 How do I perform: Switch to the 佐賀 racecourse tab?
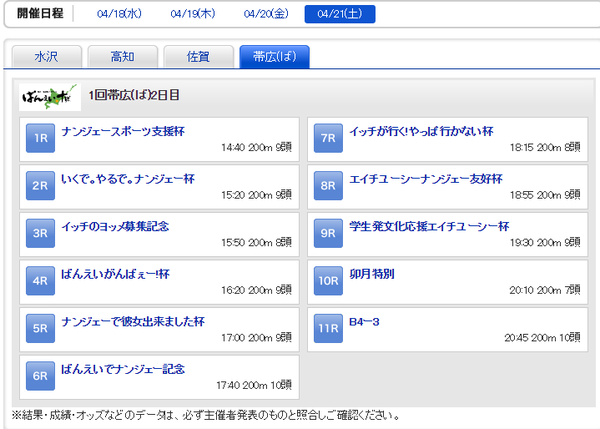198,57
